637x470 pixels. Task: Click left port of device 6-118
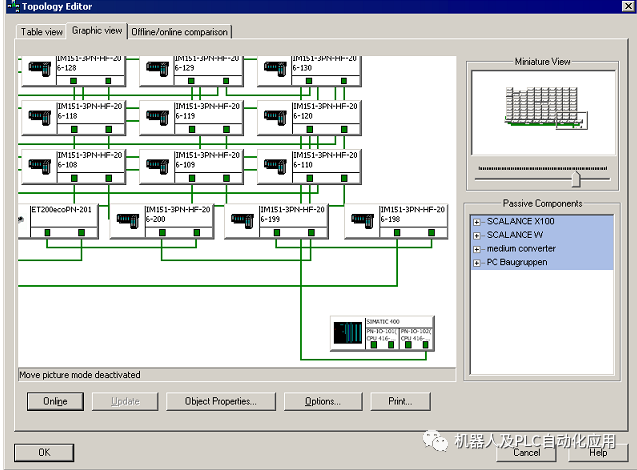74,129
